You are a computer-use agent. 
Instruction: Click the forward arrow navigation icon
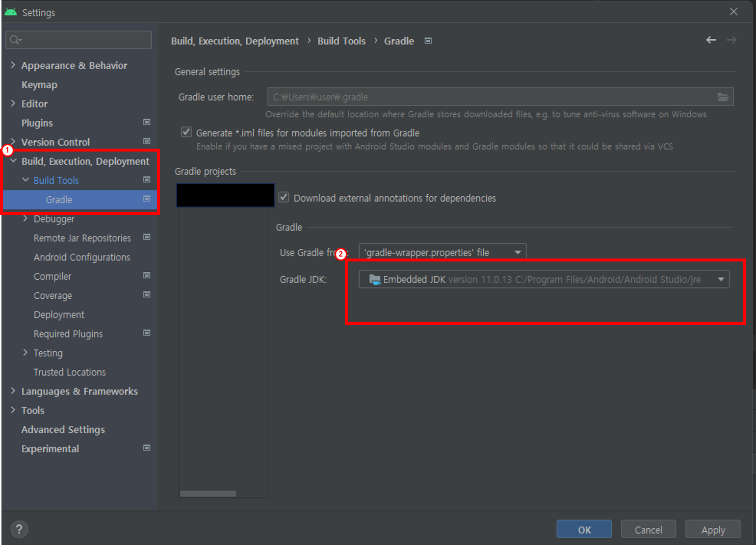[731, 40]
